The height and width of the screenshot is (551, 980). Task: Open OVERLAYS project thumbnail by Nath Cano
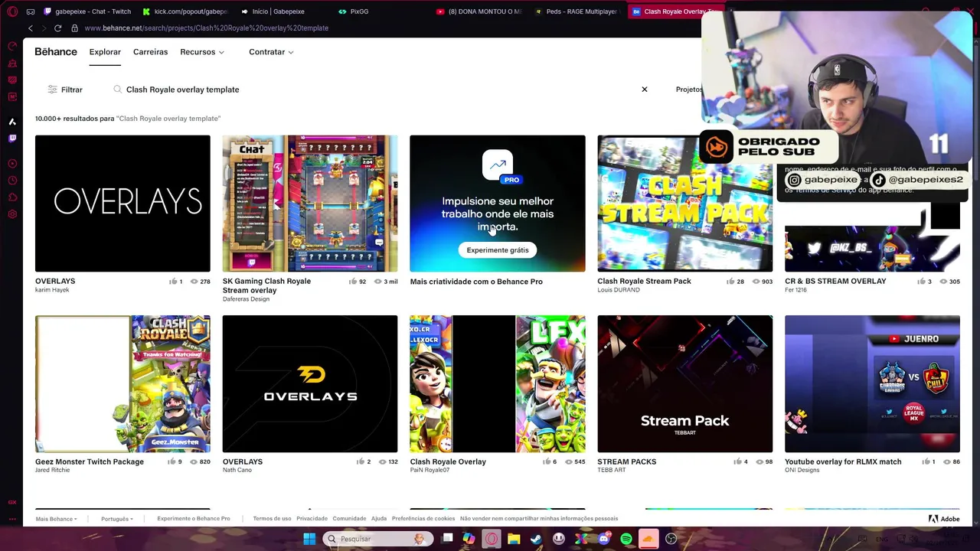[x=310, y=383]
